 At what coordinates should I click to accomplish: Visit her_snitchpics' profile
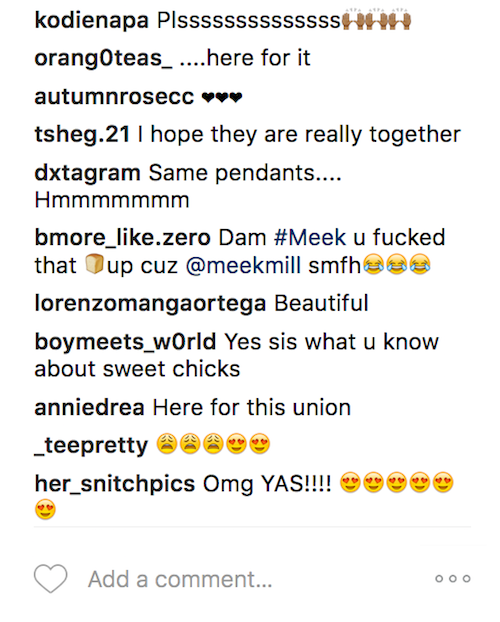[115, 484]
